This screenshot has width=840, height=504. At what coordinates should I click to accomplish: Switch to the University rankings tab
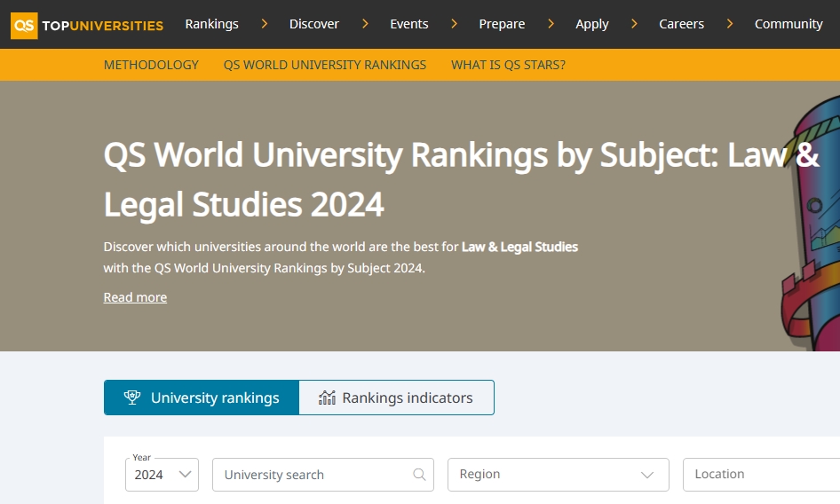202,398
